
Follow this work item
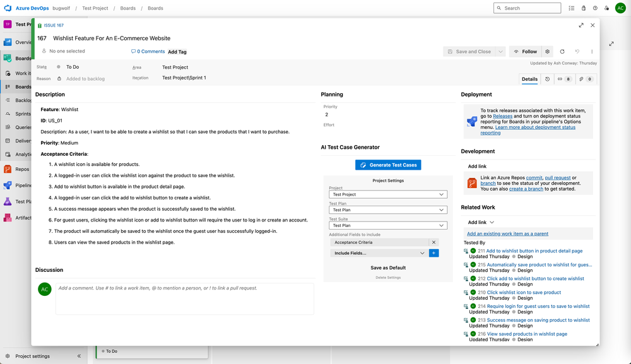point(531,51)
